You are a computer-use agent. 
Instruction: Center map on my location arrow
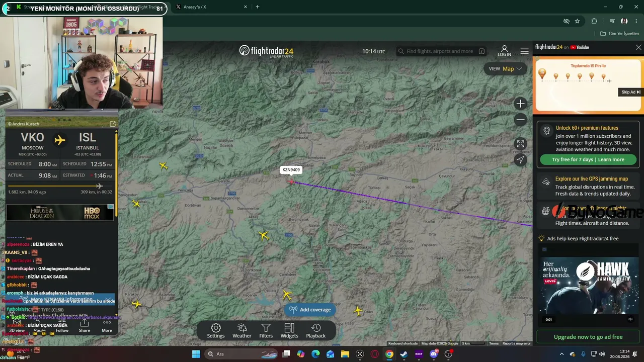[520, 160]
